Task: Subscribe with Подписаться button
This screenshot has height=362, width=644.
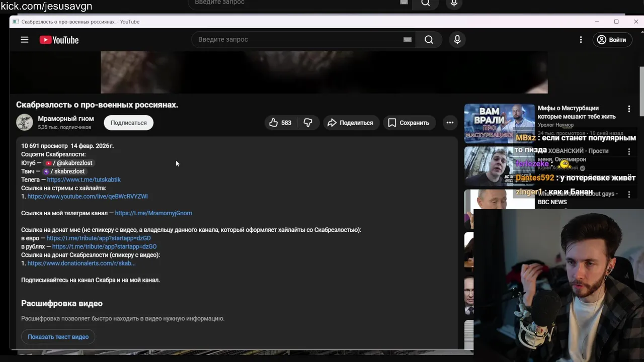Action: tap(129, 123)
